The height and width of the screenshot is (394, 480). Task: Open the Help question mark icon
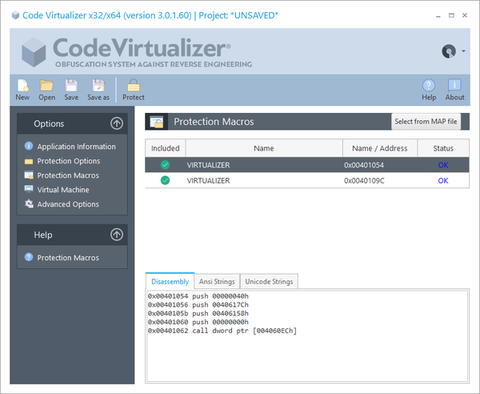pyautogui.click(x=429, y=85)
